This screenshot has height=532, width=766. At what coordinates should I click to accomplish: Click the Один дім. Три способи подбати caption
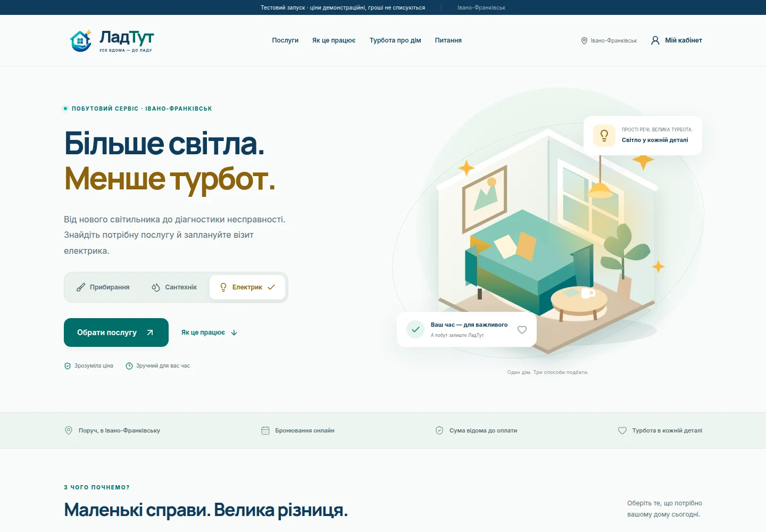(548, 372)
